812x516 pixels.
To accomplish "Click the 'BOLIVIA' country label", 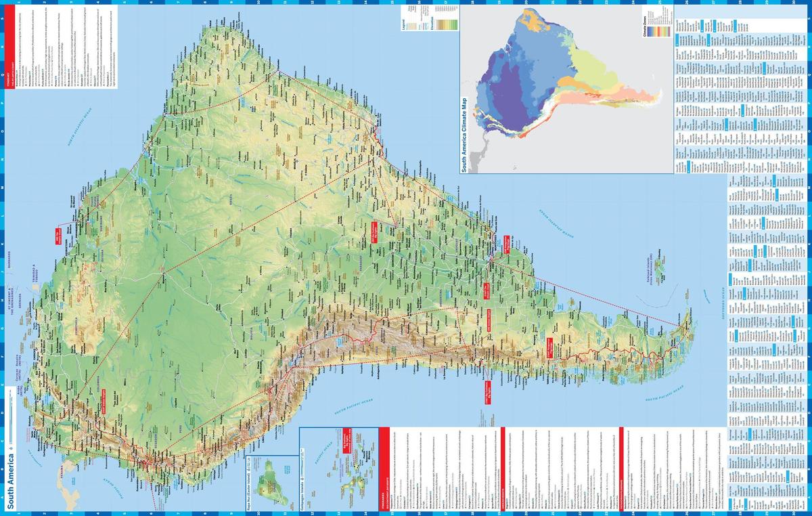I will tap(251, 334).
